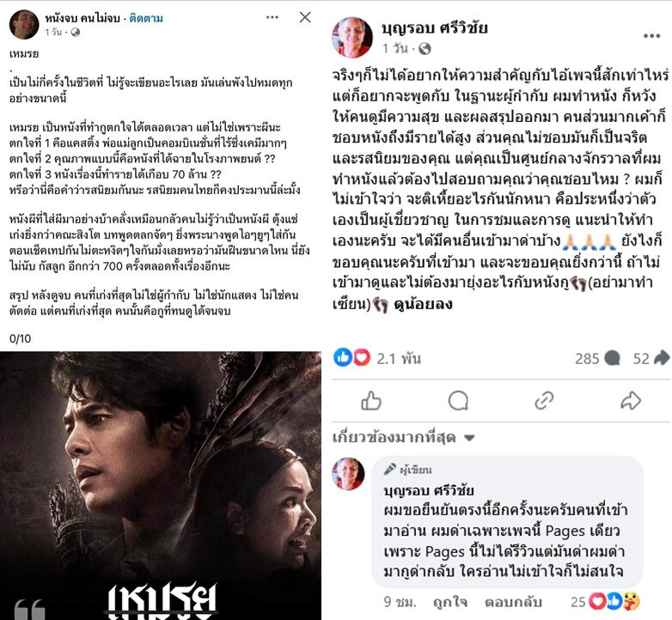Open three-dots menu on left post

(x=272, y=17)
